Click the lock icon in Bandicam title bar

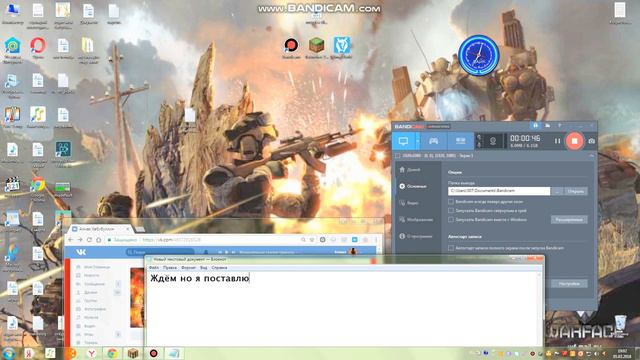pyautogui.click(x=536, y=126)
